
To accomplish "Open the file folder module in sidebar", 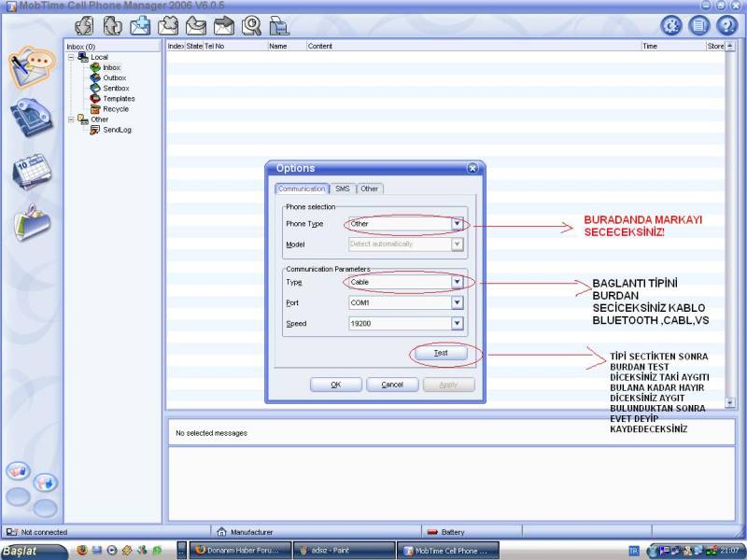I will [32, 222].
